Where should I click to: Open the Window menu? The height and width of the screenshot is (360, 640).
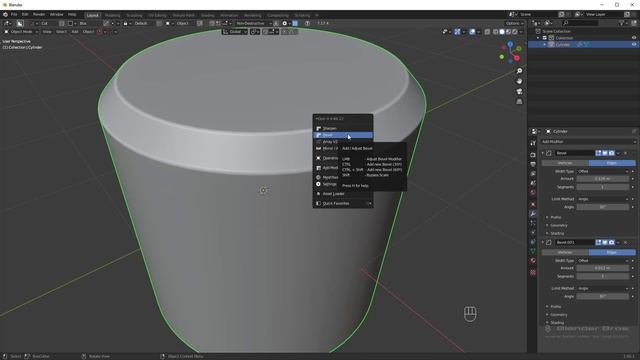tap(56, 15)
